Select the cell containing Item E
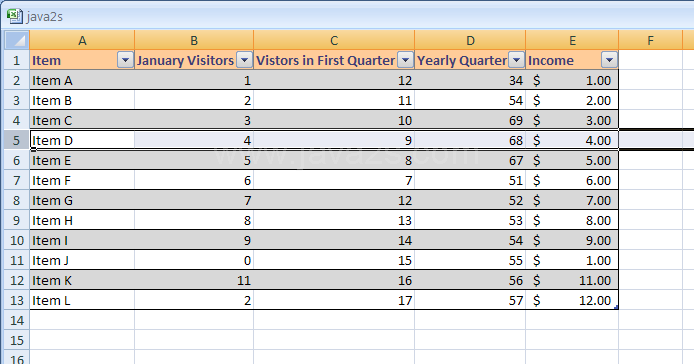This screenshot has height=364, width=694. pos(82,160)
